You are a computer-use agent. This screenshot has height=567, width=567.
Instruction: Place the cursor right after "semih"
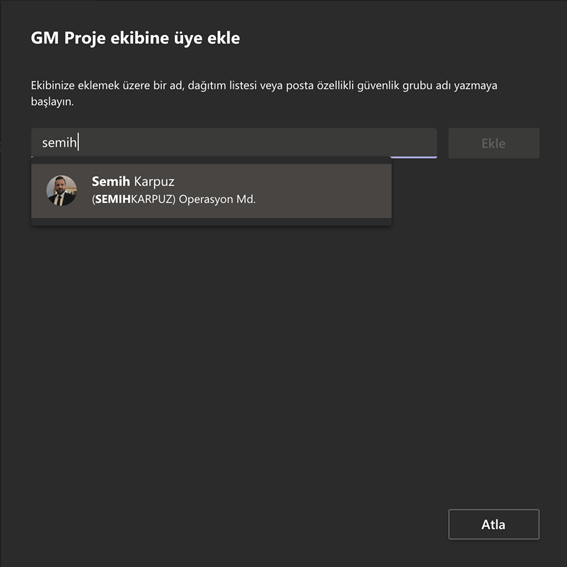pos(78,142)
